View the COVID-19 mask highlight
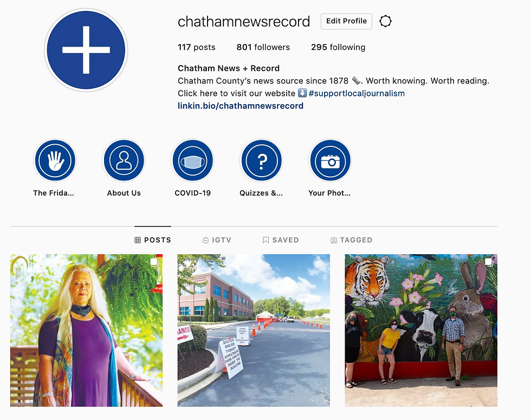 tap(193, 160)
